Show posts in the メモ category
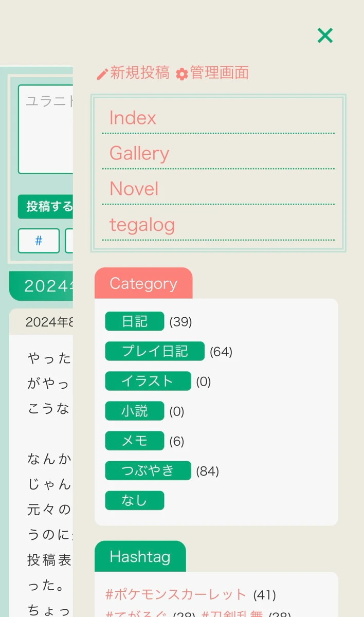Image resolution: width=364 pixels, height=617 pixels. pyautogui.click(x=134, y=441)
